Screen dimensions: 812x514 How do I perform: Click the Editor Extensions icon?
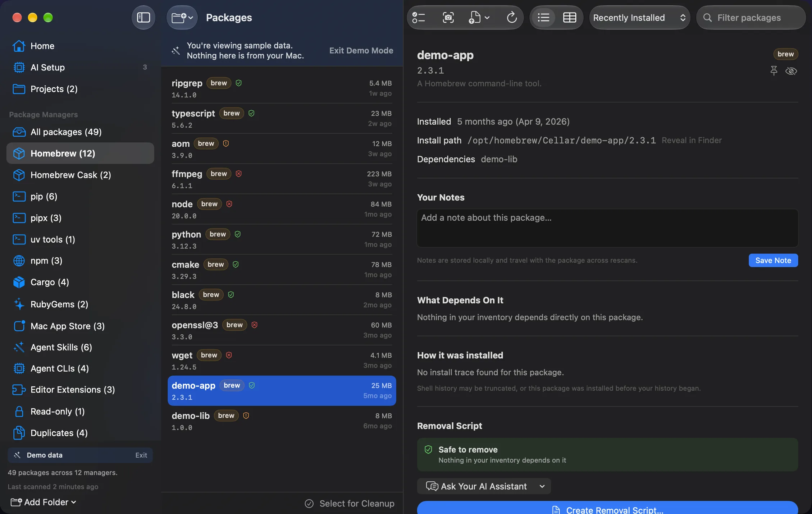point(19,390)
